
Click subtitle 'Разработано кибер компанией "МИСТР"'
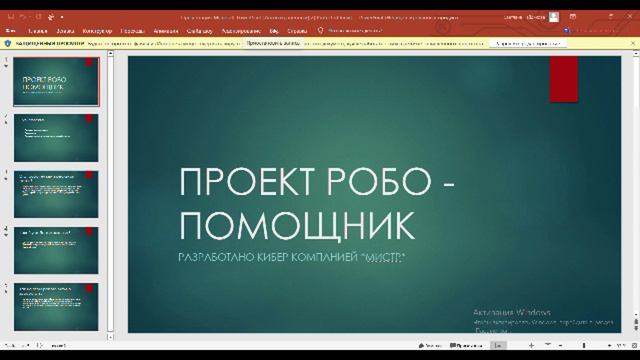pos(291,258)
